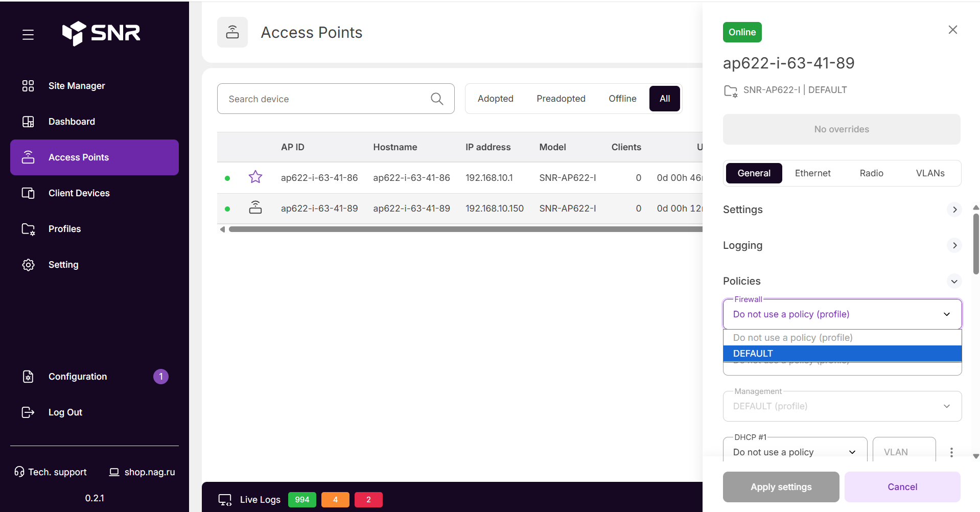This screenshot has height=512, width=980.
Task: Expand the Settings section
Action: tap(954, 210)
